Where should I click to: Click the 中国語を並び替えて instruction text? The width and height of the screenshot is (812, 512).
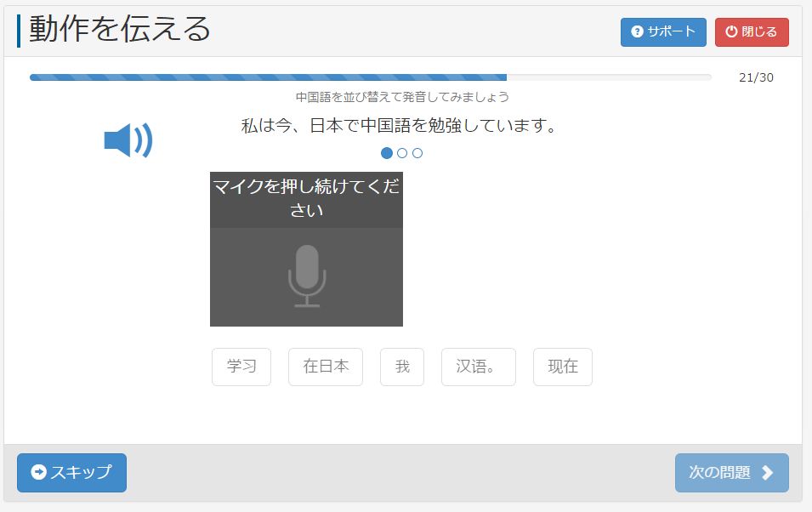pos(402,97)
